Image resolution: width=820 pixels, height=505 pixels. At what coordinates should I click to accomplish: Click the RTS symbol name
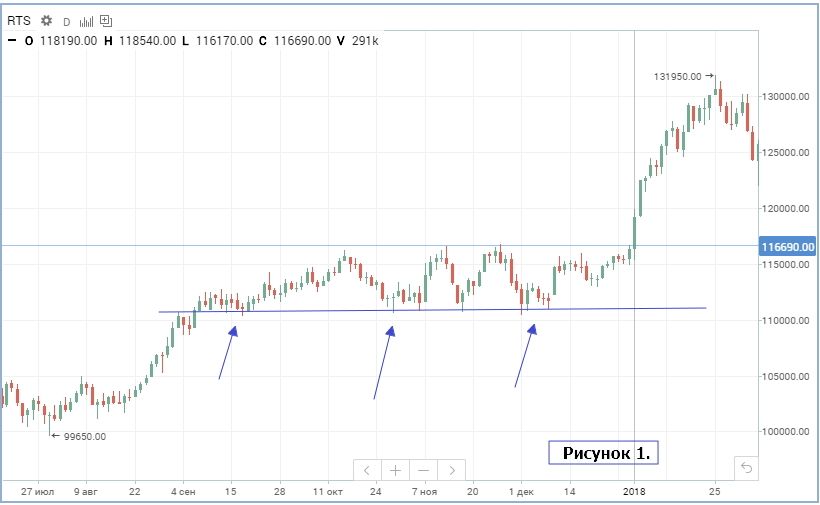click(x=19, y=21)
